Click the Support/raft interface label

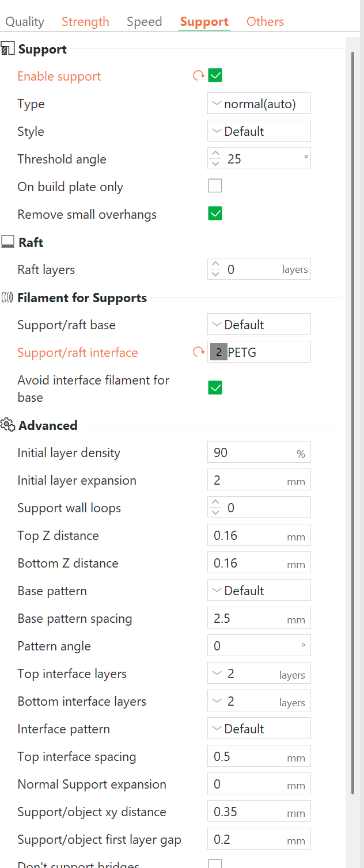[78, 352]
